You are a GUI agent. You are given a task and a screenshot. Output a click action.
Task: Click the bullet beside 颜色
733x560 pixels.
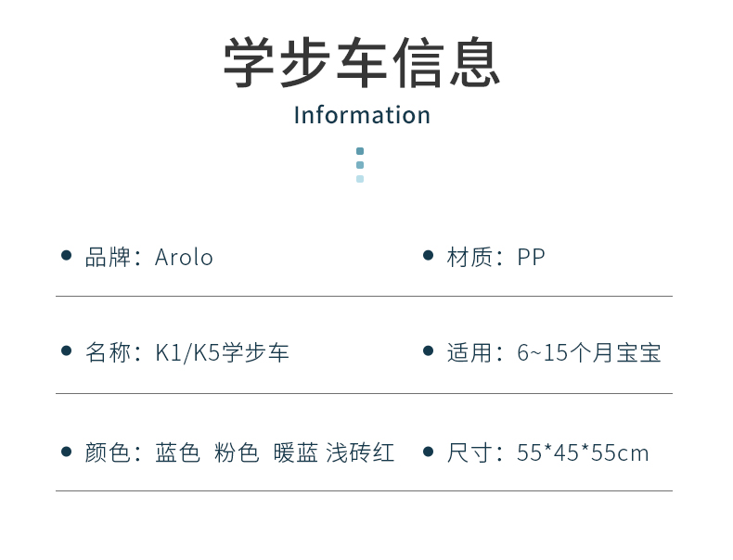(x=67, y=452)
